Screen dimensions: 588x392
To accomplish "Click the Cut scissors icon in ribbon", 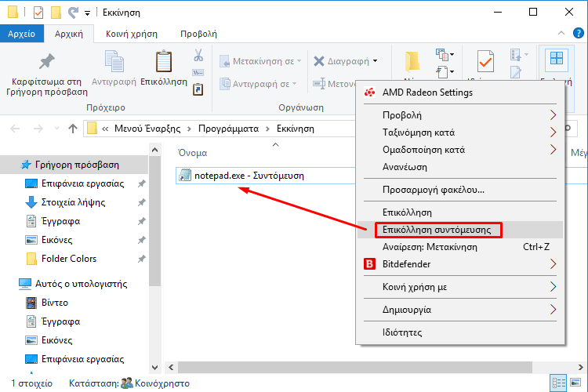I will (x=198, y=55).
